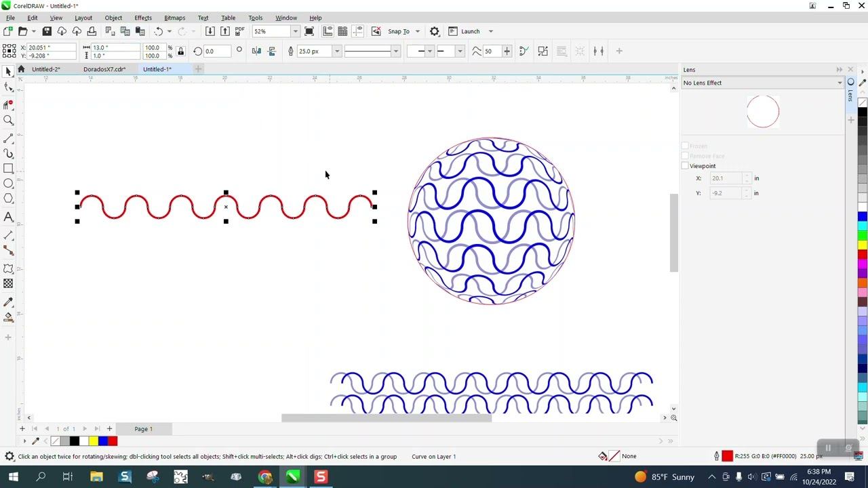Expand the Open folder dropdown arrow
Viewport: 868px width, 488px height.
(33, 31)
